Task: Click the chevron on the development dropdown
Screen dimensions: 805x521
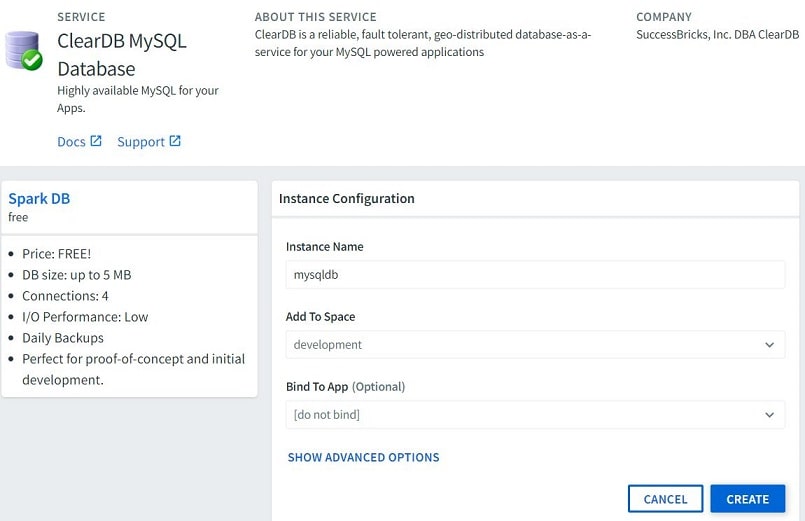Action: [769, 345]
